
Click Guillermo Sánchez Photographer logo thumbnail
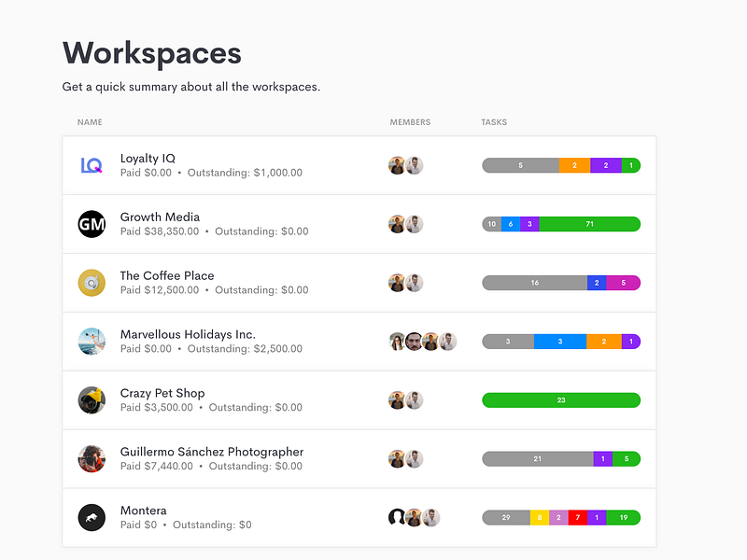[x=92, y=459]
